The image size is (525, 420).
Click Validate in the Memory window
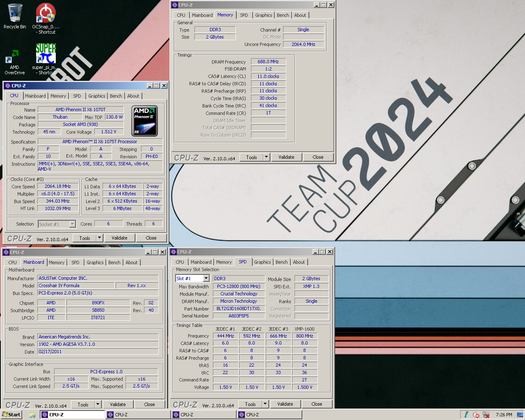(x=286, y=157)
